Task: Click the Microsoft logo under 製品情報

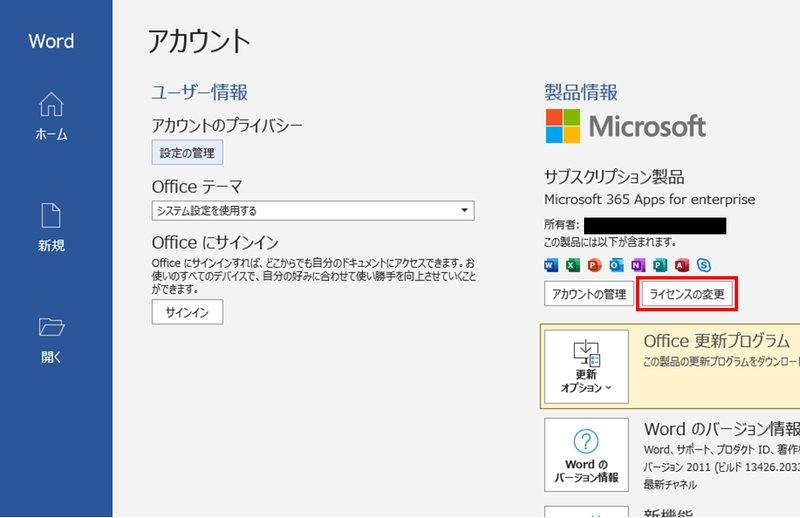Action: click(626, 126)
